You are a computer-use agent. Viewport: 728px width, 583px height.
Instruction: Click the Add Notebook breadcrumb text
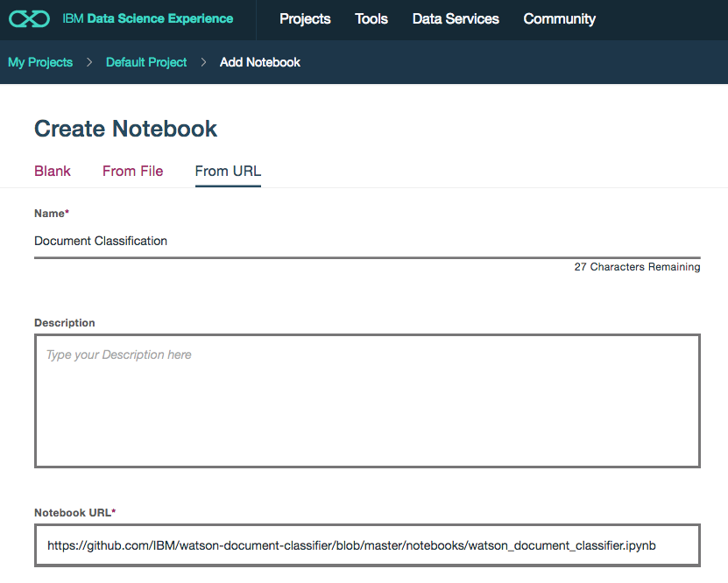260,62
